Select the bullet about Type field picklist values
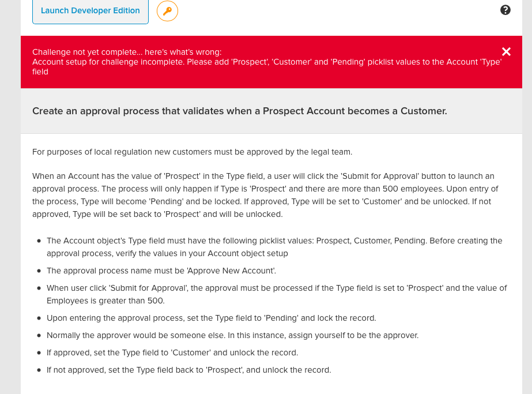The height and width of the screenshot is (394, 532). click(274, 246)
